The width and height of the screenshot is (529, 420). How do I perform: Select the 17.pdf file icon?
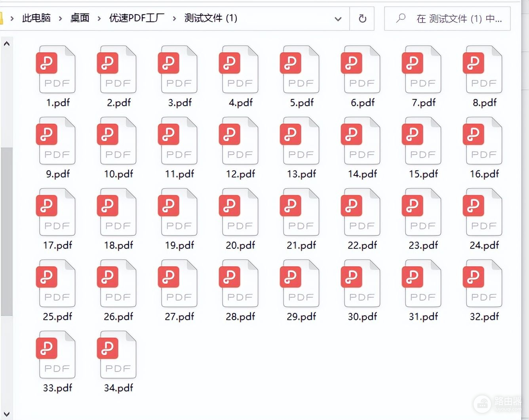(x=56, y=212)
